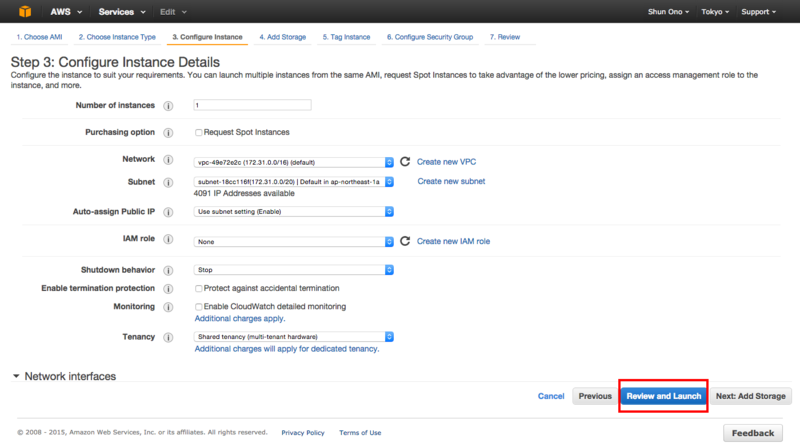Open the Tenancy dropdown
Screen dimensions: 800x447
[x=293, y=337]
